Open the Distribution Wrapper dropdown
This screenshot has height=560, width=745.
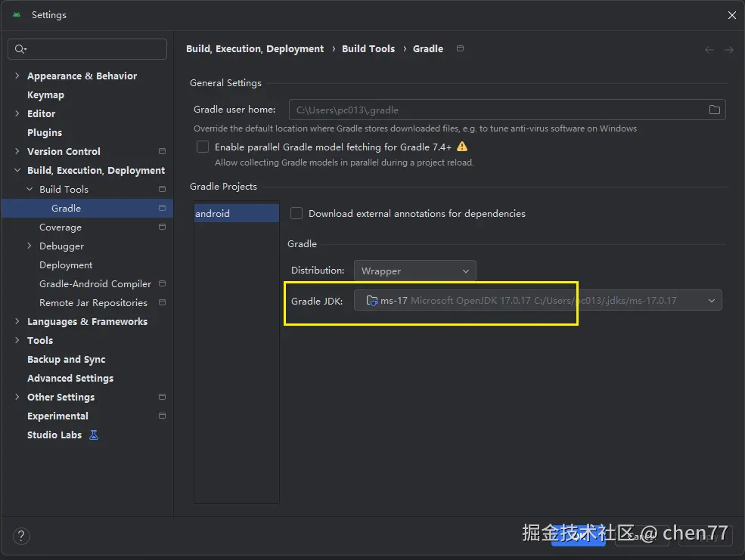[x=414, y=271]
